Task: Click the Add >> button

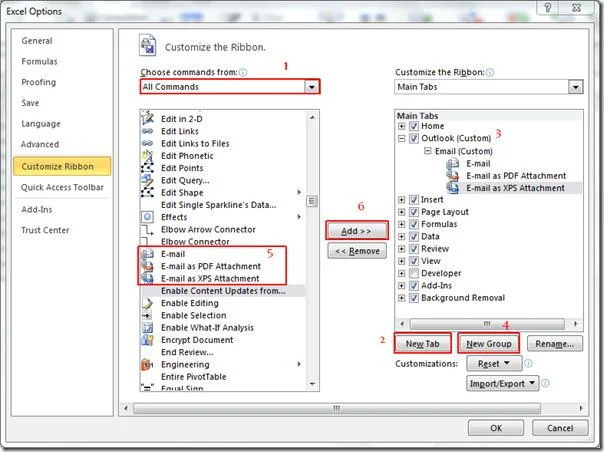Action: (357, 231)
